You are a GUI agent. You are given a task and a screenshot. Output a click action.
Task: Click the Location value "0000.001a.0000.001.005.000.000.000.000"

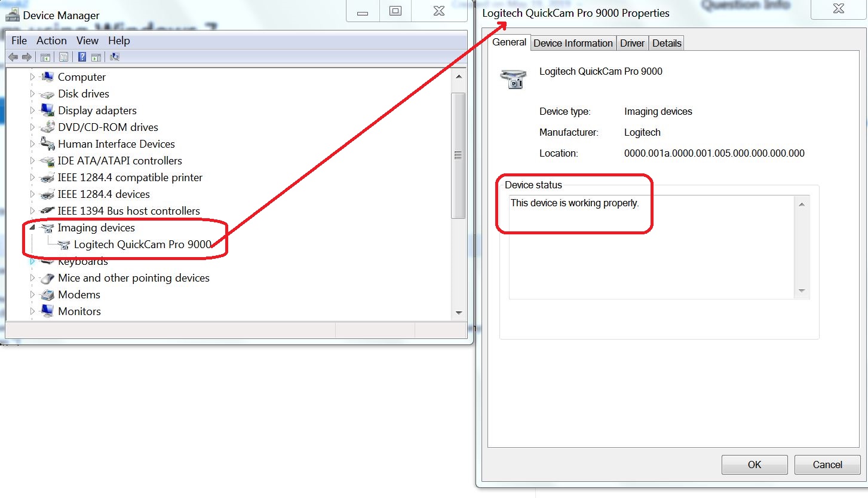click(714, 153)
